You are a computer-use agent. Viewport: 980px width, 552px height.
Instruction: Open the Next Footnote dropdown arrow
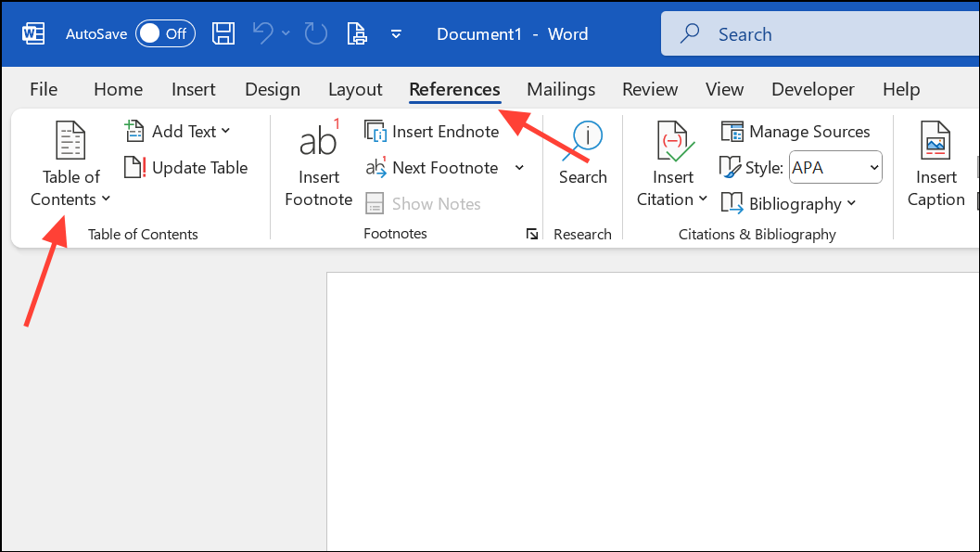tap(519, 168)
